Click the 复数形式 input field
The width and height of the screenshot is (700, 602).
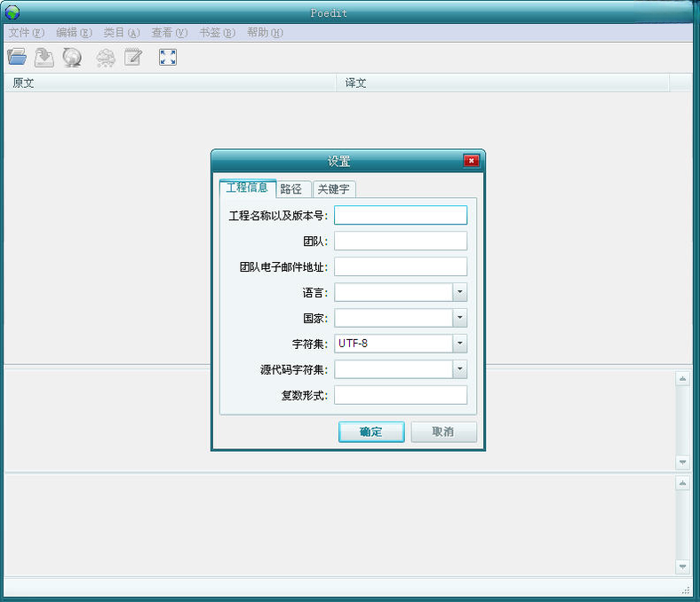401,395
